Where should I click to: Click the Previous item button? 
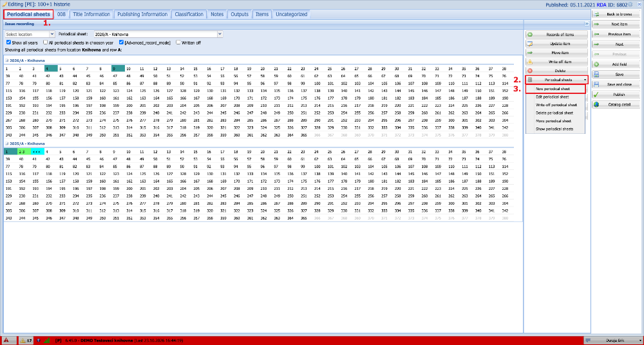click(x=616, y=34)
